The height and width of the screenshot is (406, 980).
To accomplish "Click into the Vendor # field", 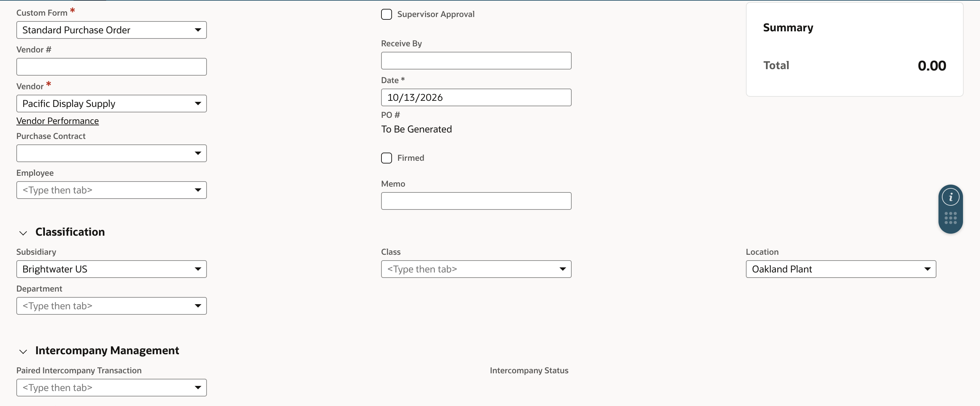I will click(x=112, y=67).
